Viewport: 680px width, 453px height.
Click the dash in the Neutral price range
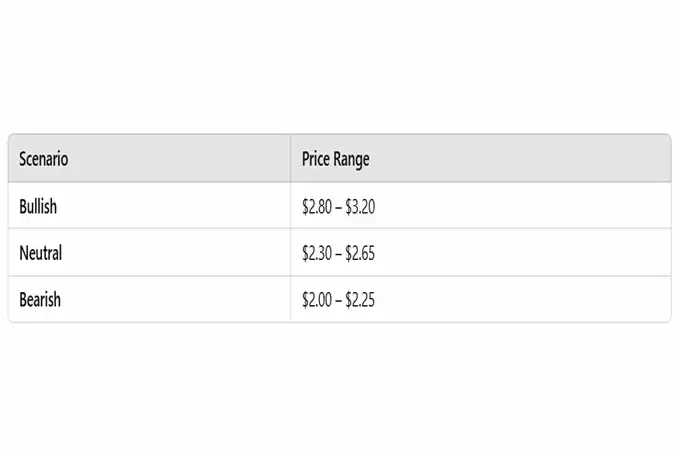click(338, 253)
